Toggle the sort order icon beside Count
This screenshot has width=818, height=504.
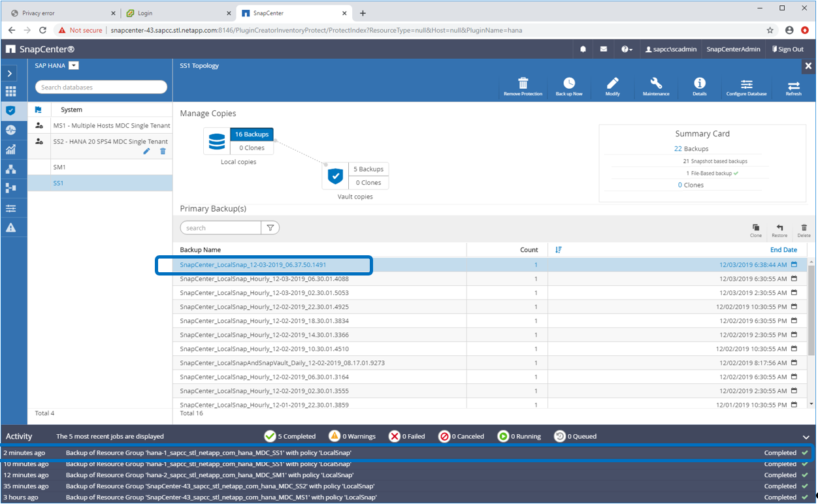[559, 249]
